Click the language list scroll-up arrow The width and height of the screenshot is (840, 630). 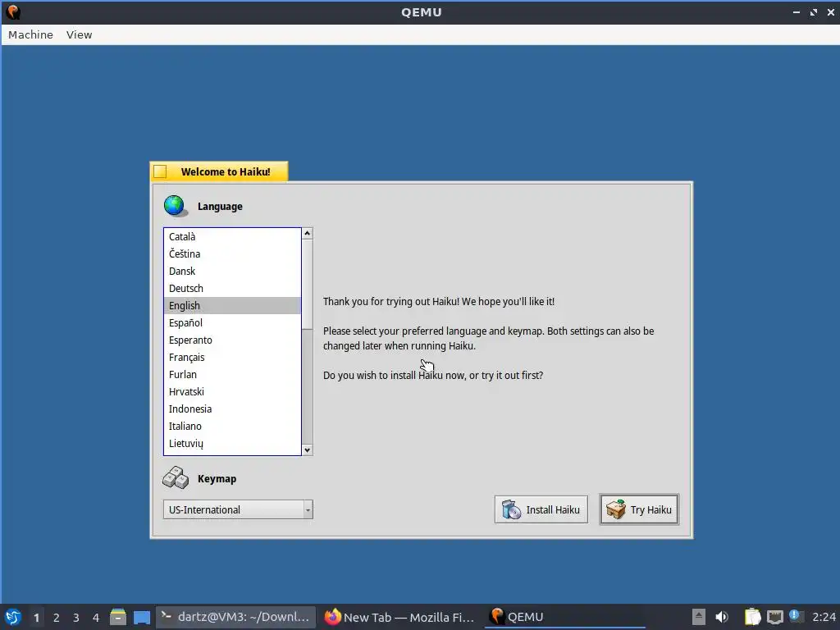[x=307, y=234]
